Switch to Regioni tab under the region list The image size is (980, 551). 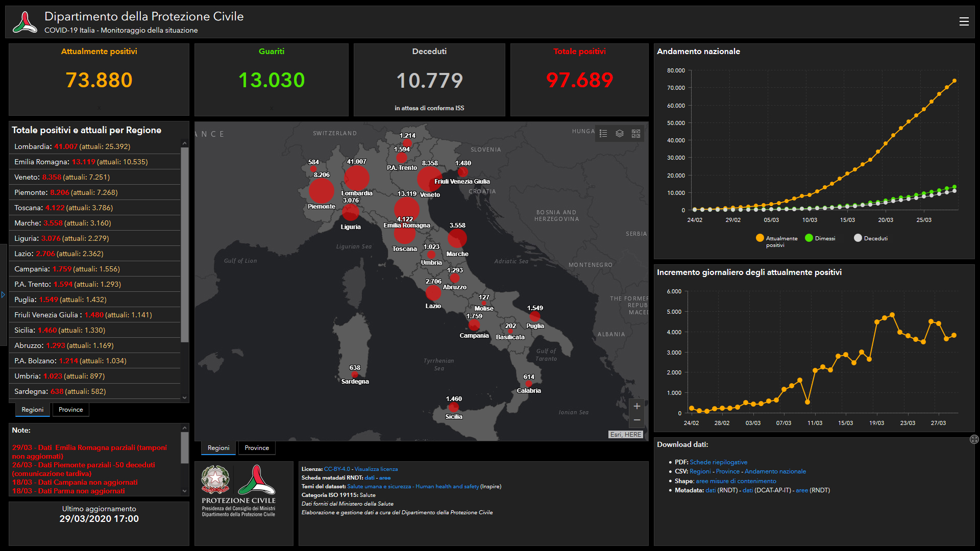pyautogui.click(x=33, y=410)
